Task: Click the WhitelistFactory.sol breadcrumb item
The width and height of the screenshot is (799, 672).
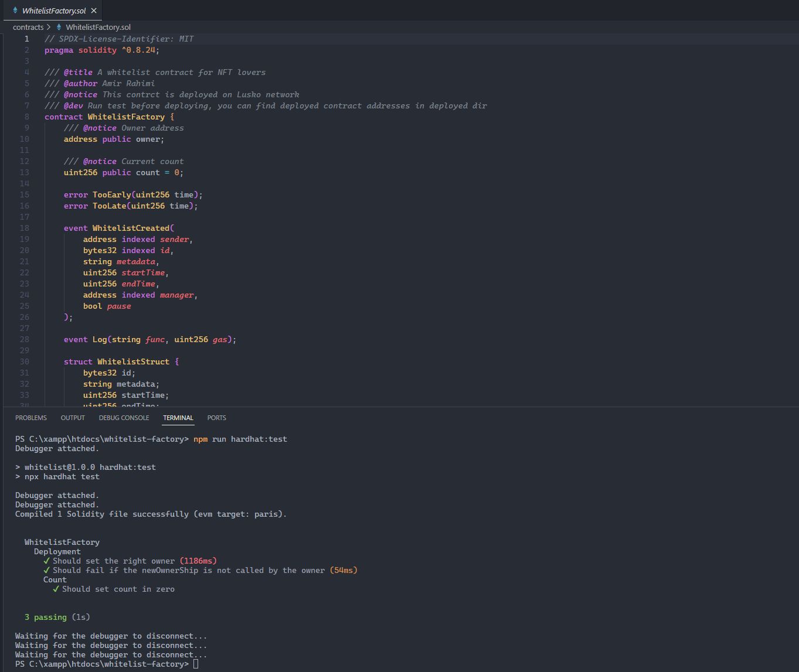Action: 98,27
